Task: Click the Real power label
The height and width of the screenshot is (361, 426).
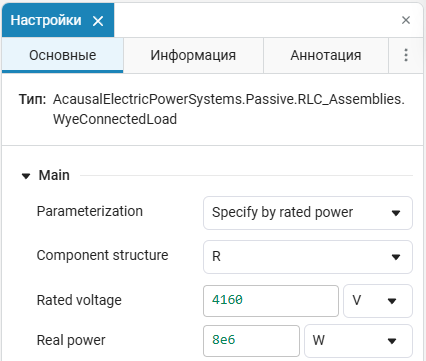Action: pos(71,340)
